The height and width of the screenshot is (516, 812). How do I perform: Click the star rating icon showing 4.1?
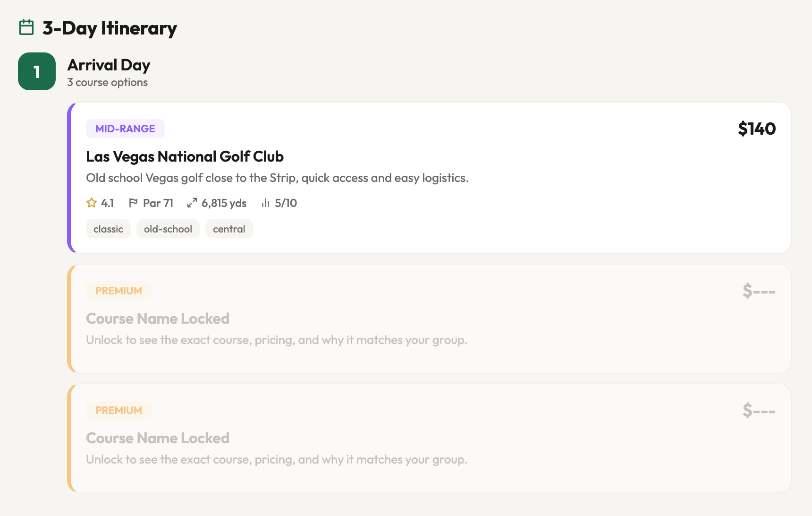[x=92, y=203]
